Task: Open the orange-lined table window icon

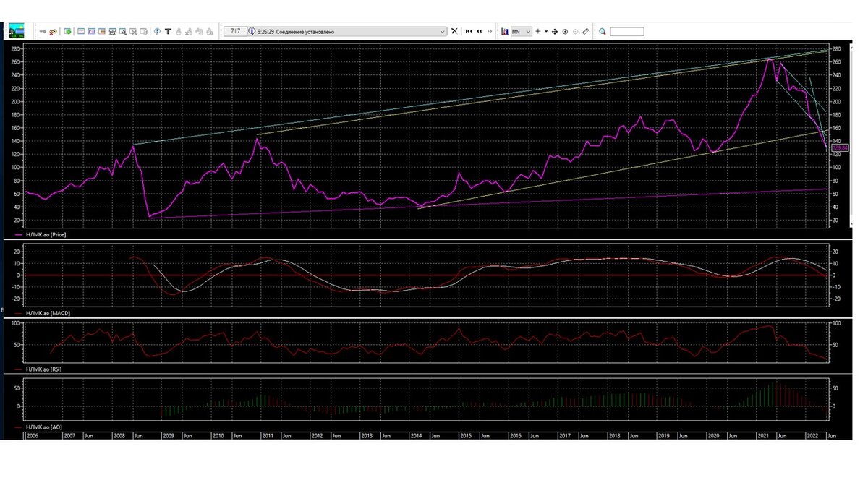Action: tap(102, 32)
